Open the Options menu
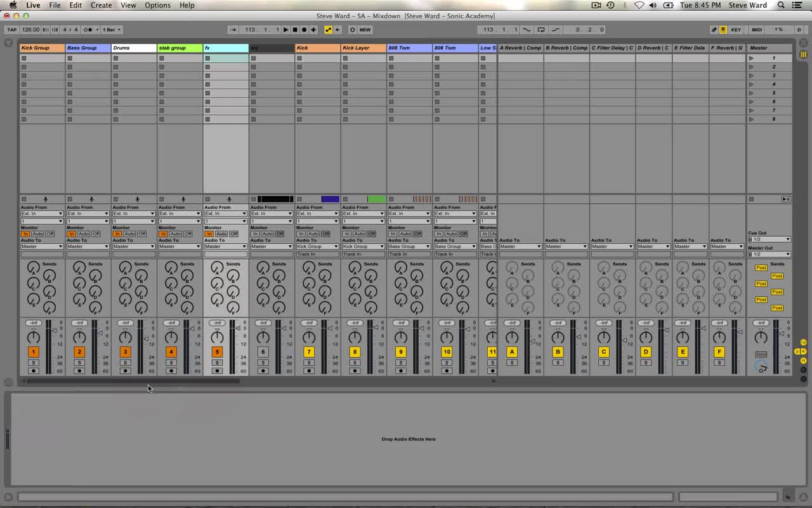Screen dimensions: 812x508 click(157, 5)
